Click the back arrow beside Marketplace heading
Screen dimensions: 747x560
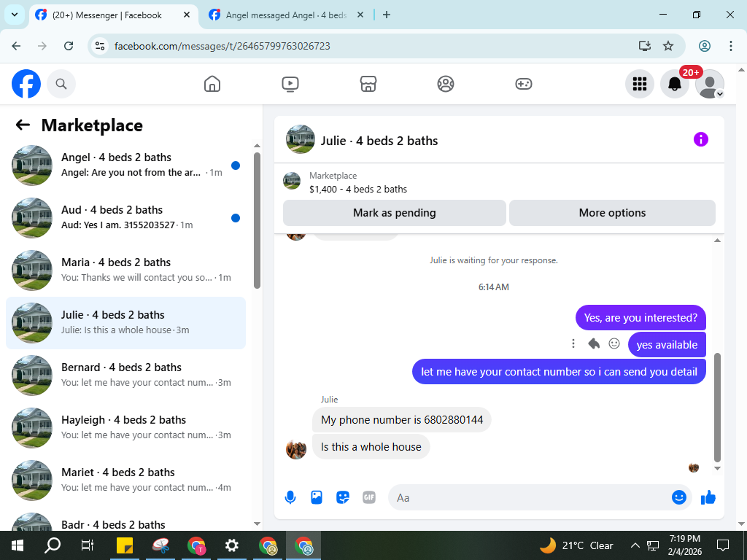[x=23, y=125]
